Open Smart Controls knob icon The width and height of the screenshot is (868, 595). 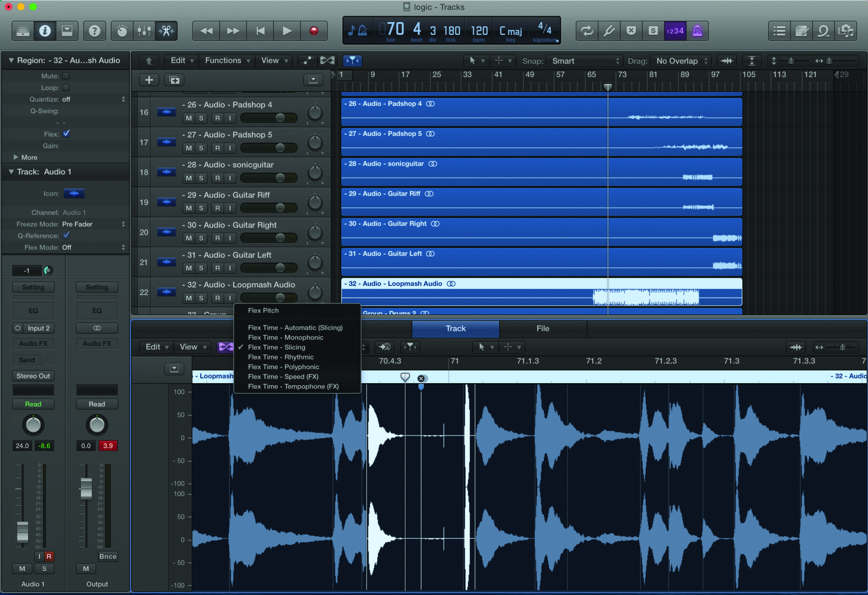[x=122, y=31]
